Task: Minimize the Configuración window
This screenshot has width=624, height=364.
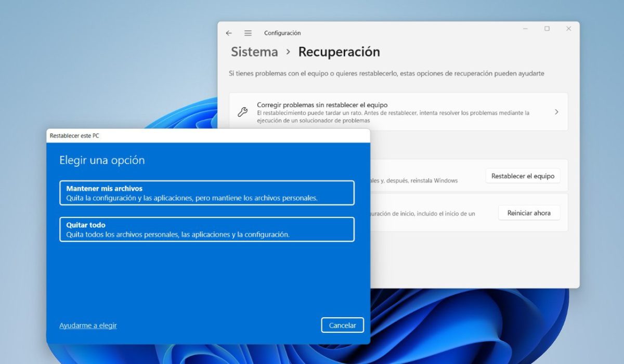Action: [525, 29]
